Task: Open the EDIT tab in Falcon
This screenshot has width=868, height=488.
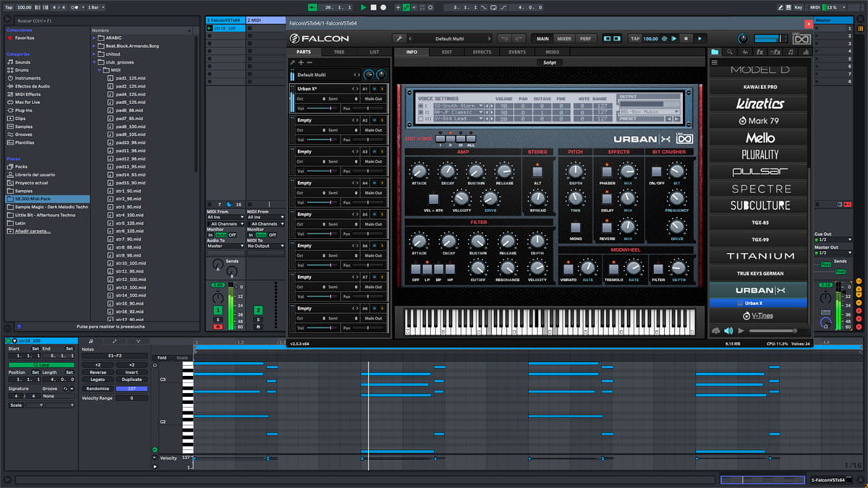Action: click(447, 52)
